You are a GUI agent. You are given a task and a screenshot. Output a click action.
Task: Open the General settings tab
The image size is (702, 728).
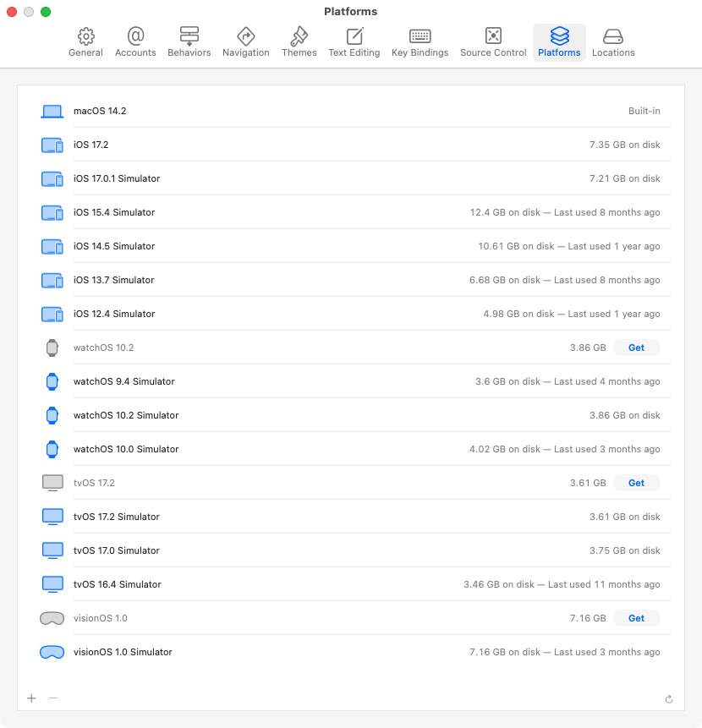click(85, 42)
